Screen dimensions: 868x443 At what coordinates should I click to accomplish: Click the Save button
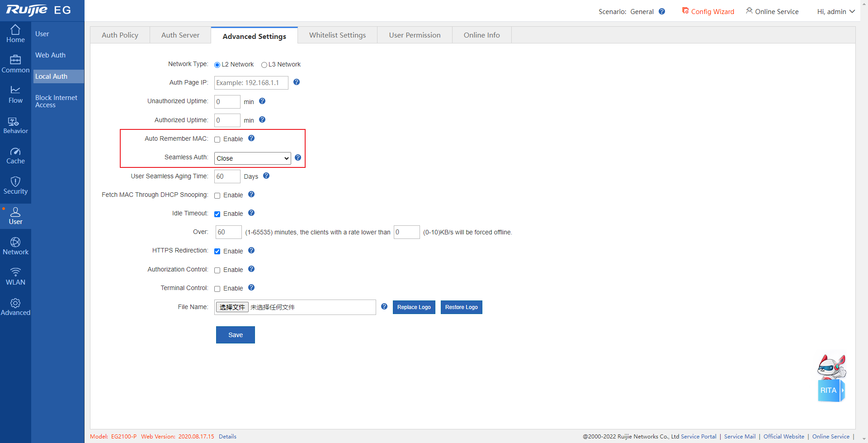click(235, 335)
